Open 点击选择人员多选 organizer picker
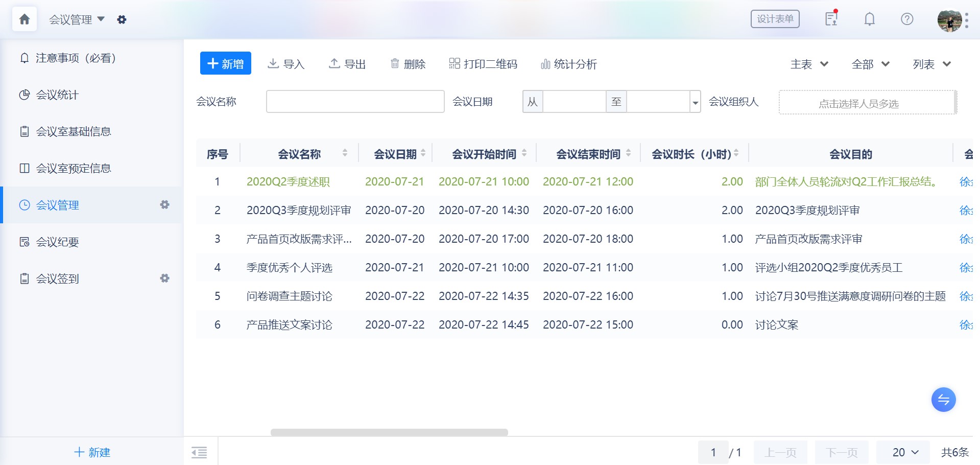Viewport: 980px width, 465px height. (867, 102)
